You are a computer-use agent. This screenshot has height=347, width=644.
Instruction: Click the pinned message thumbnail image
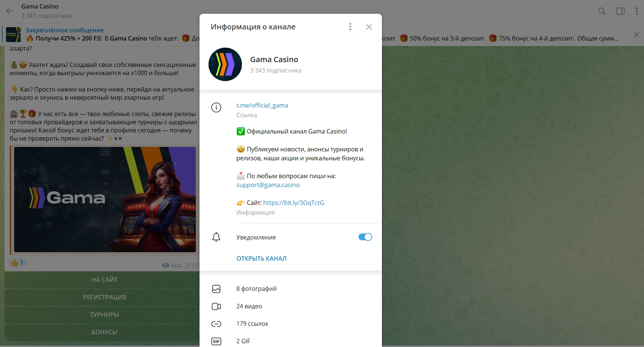(13, 35)
